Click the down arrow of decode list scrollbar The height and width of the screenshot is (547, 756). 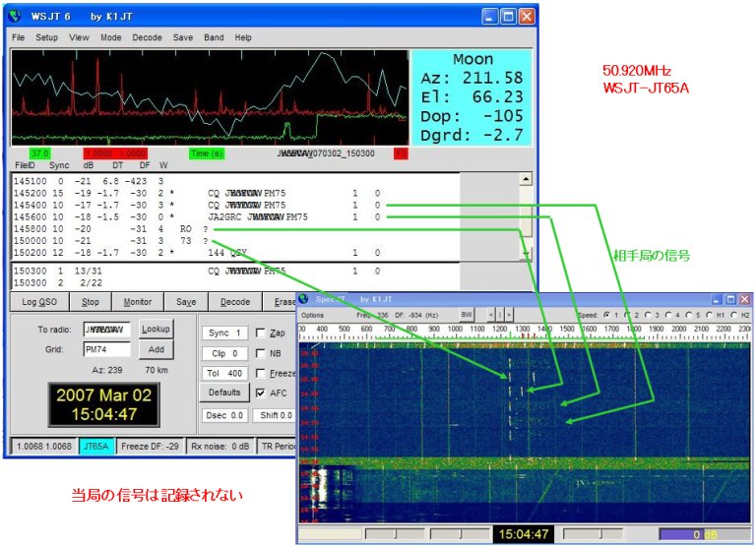coord(526,254)
